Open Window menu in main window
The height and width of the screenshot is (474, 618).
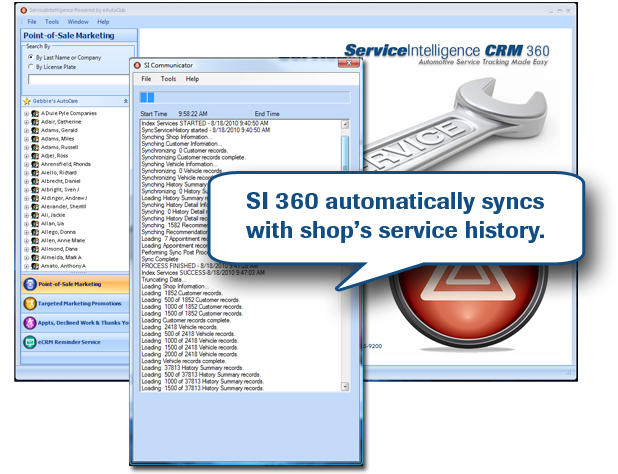[x=78, y=22]
